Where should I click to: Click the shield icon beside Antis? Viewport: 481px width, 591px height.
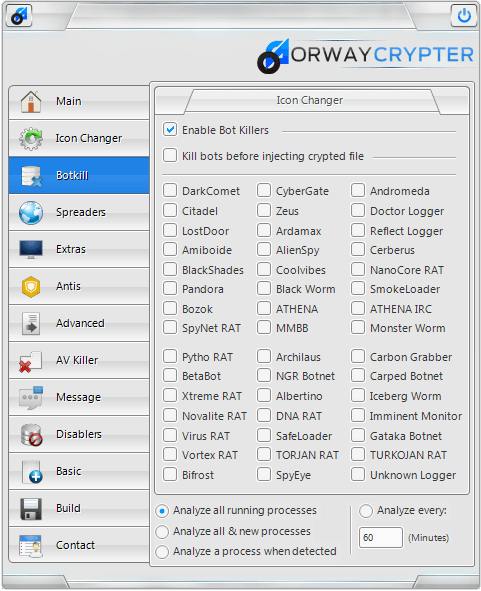pos(31,286)
